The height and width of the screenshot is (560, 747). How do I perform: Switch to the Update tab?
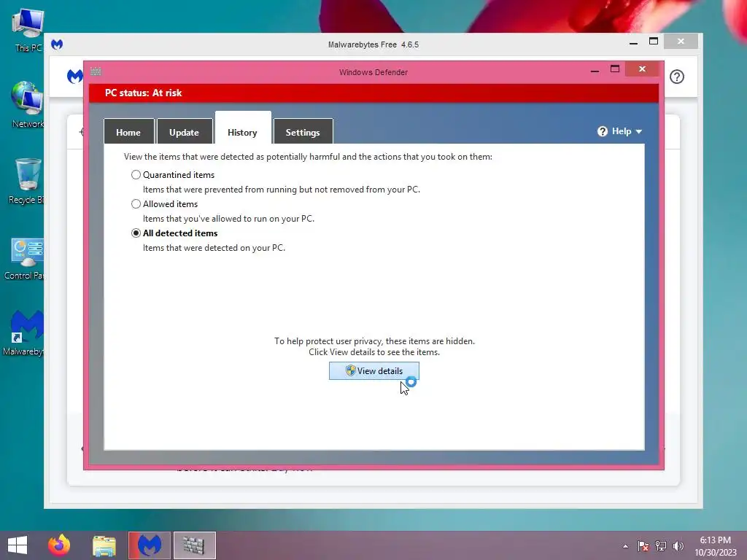click(x=185, y=132)
